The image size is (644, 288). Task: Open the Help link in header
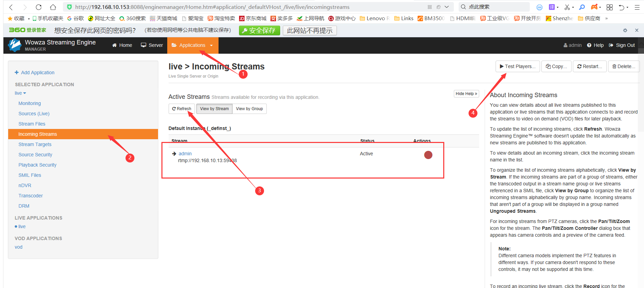point(595,45)
